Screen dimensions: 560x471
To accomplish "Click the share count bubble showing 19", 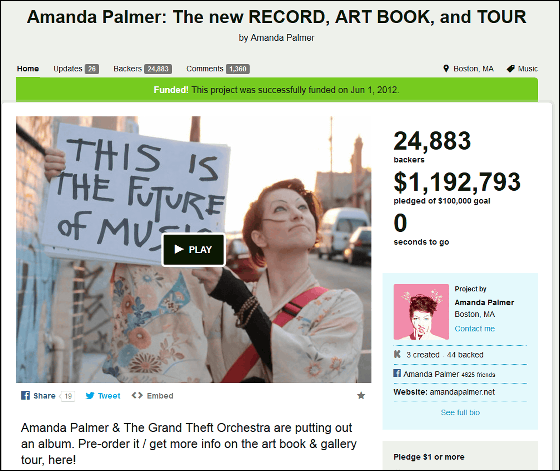I will 68,396.
